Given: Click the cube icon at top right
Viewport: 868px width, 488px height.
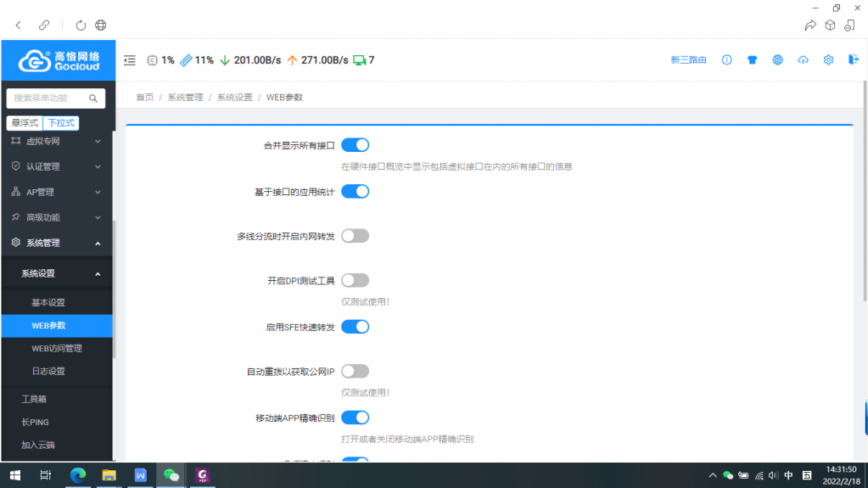Looking at the screenshot, I should coord(830,25).
